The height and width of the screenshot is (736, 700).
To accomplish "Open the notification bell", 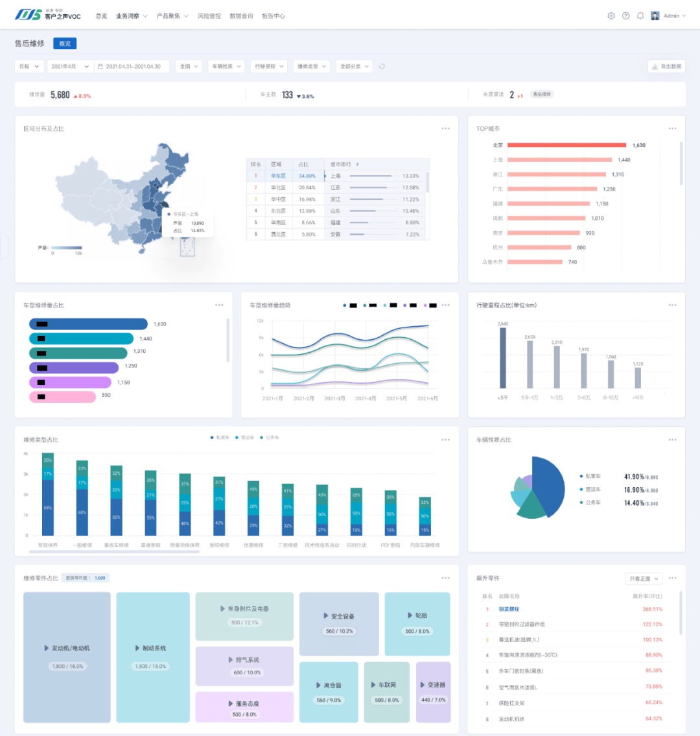I will [640, 16].
